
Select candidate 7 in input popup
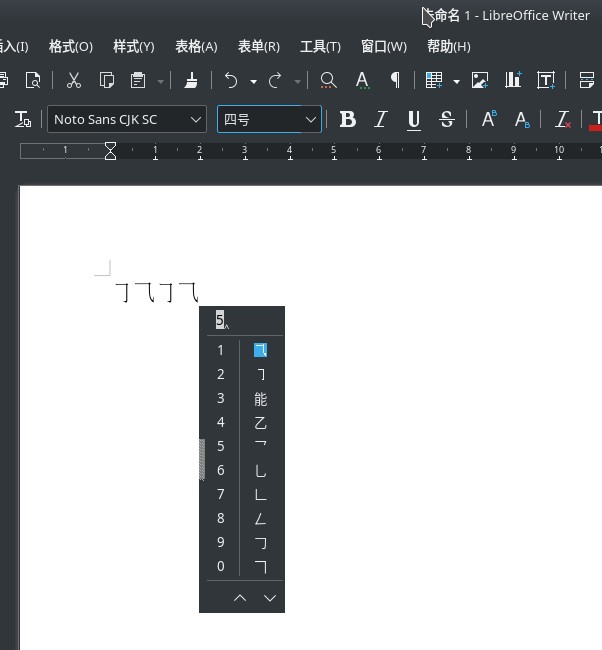(260, 494)
